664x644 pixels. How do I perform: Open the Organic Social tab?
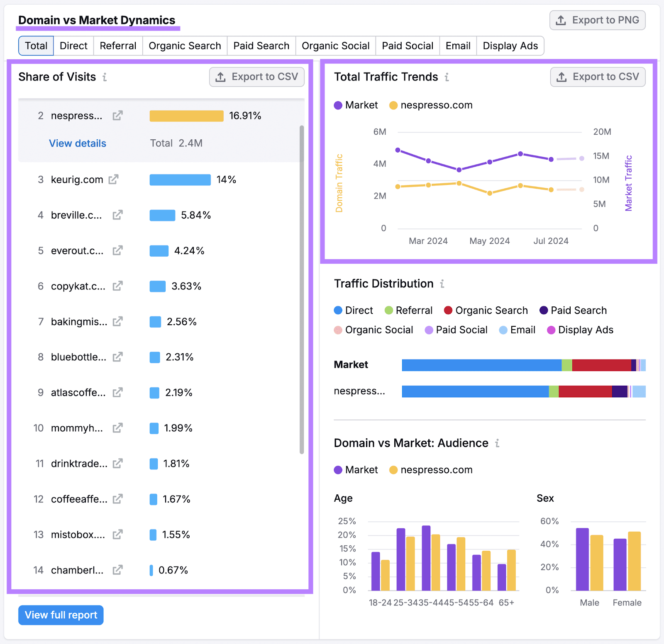pos(335,46)
